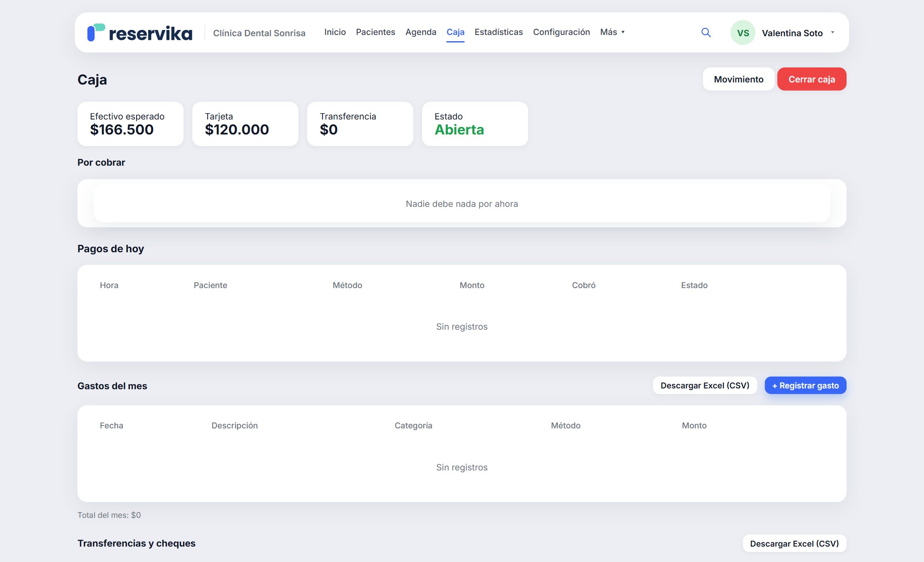924x562 pixels.
Task: Click the Categoría column header
Action: pos(413,425)
